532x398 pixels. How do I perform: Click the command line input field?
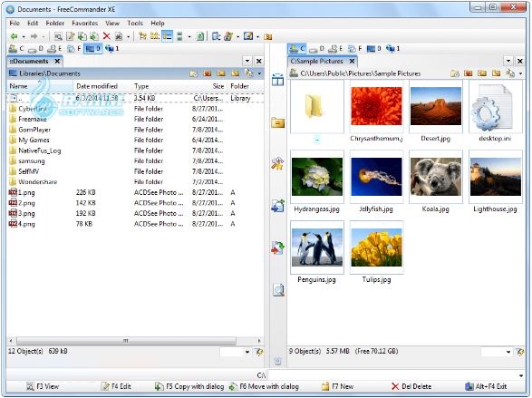click(x=393, y=375)
